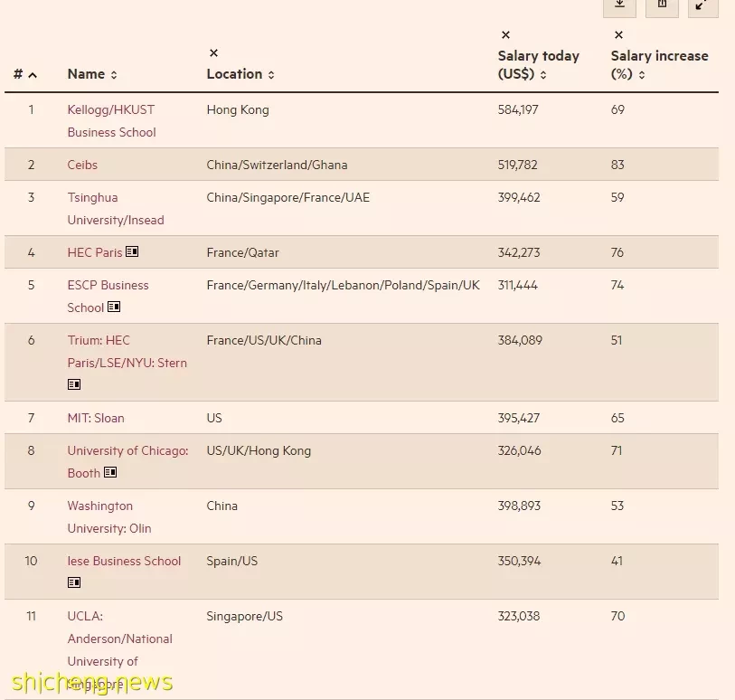Open profile icon next to HEC Paris
The image size is (735, 700).
coord(132,251)
